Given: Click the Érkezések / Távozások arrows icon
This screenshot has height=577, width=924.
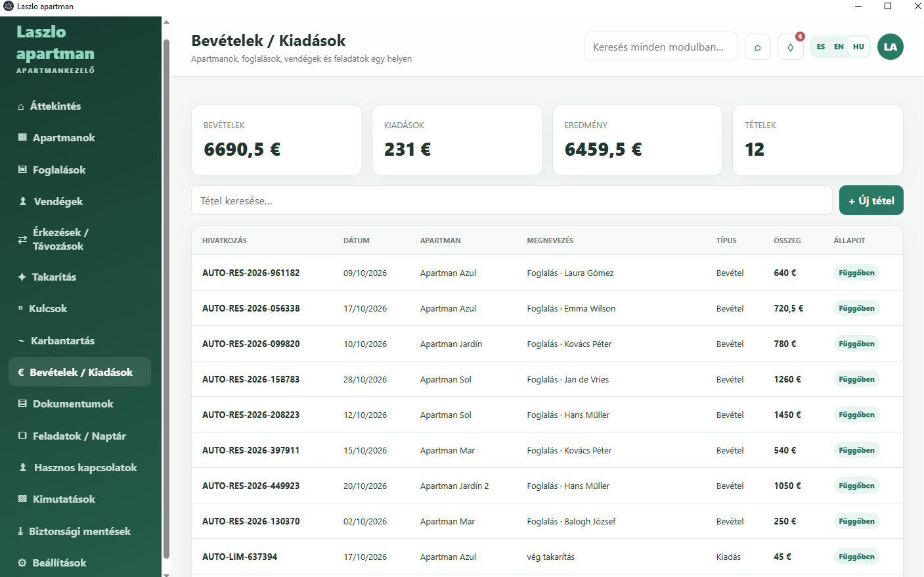Looking at the screenshot, I should (x=22, y=239).
